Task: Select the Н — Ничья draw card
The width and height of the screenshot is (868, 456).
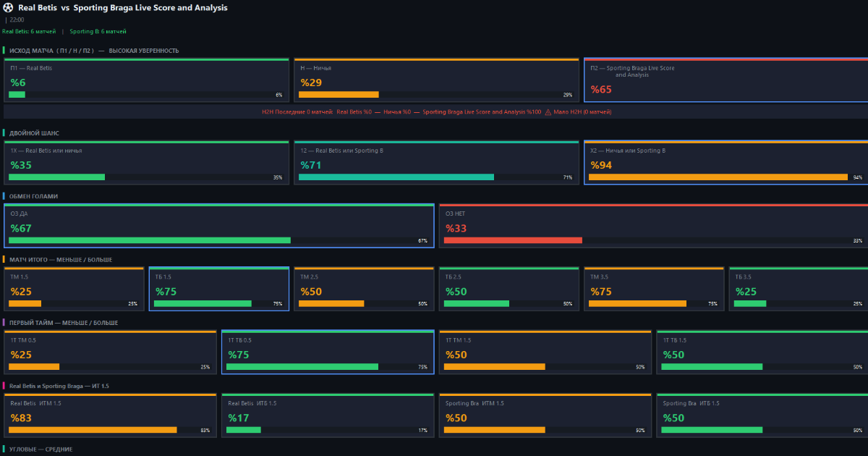Action: tap(436, 80)
